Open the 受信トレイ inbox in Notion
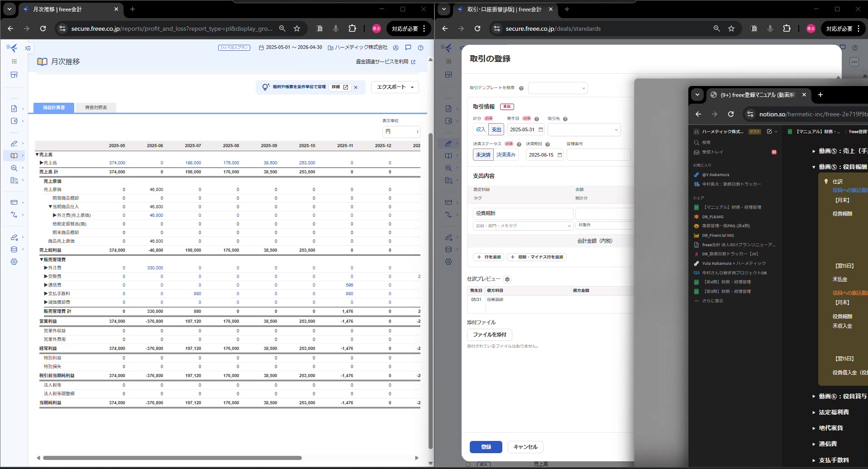 point(712,152)
